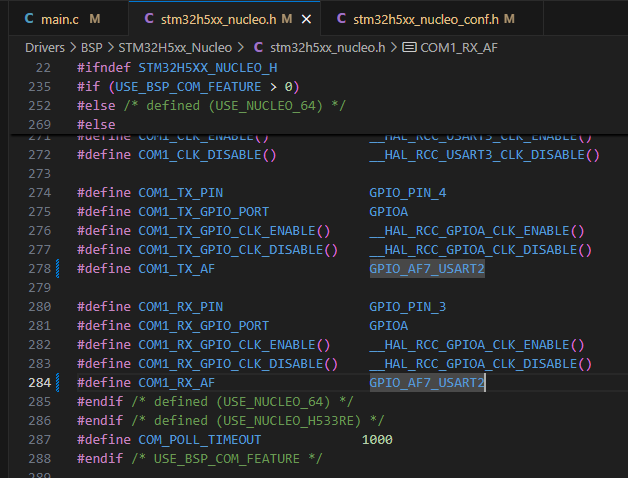The width and height of the screenshot is (628, 478).
Task: Click GPIOA value on line 281
Action: pyautogui.click(x=388, y=326)
